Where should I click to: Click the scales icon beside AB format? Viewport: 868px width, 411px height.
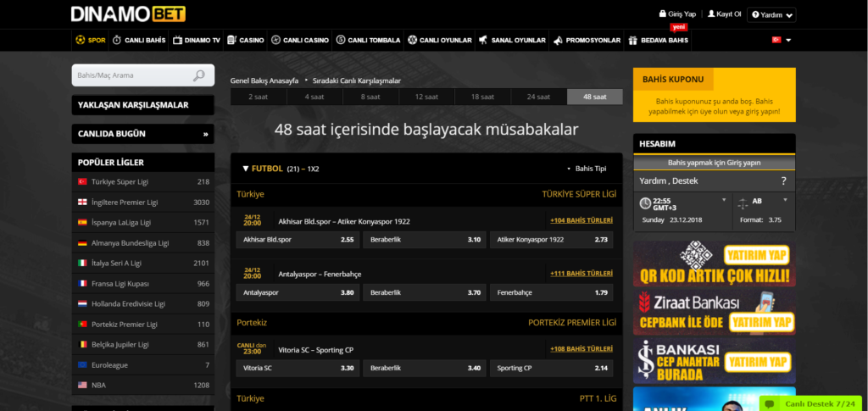(743, 203)
